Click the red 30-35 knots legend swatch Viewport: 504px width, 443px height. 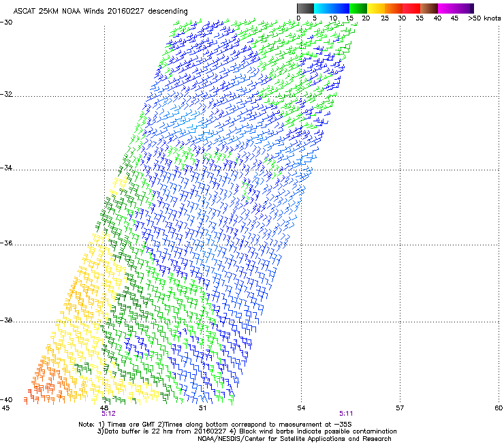coord(411,8)
